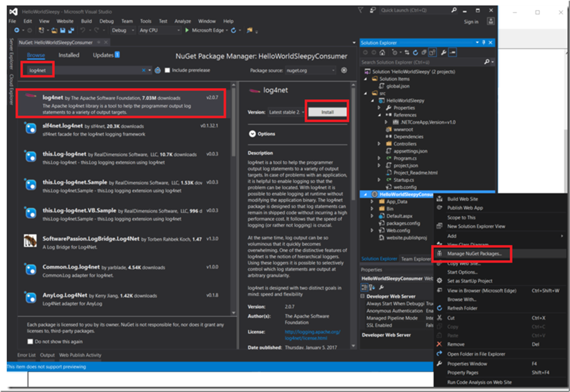570x392 pixels.
Task: Open the Error List tab
Action: coord(26,355)
